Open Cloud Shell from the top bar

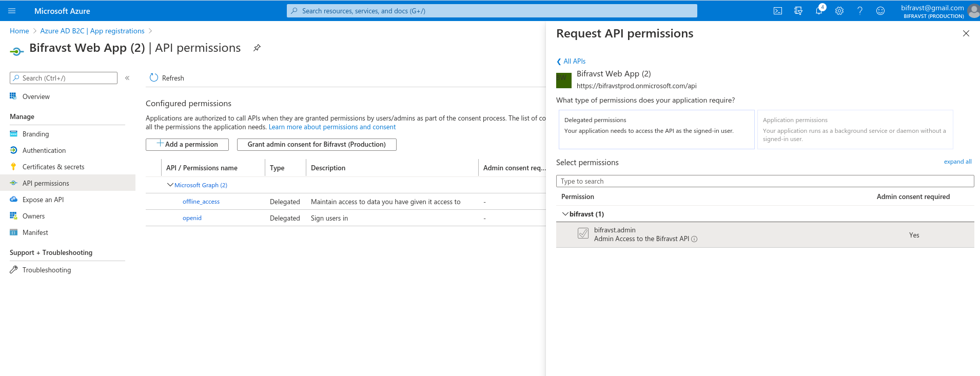click(x=778, y=11)
